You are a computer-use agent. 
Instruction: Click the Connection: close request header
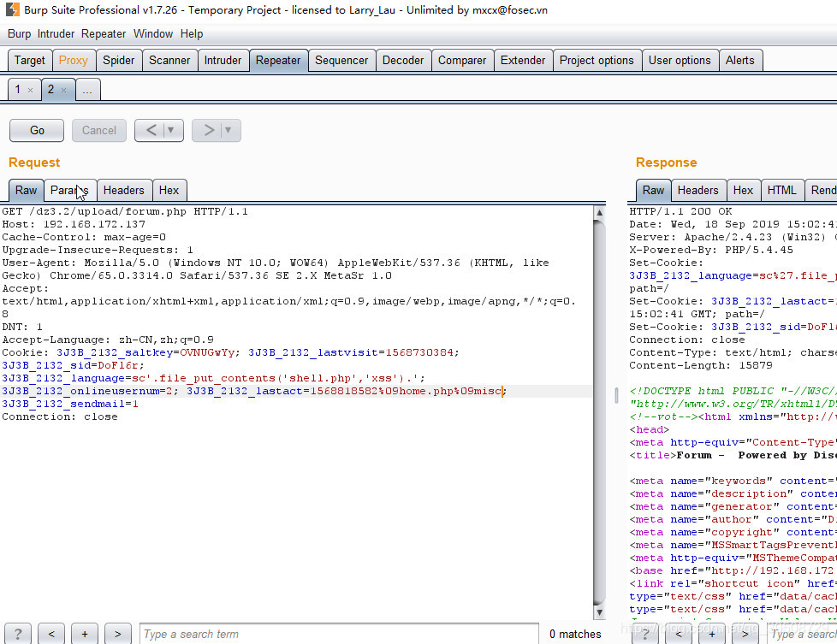tap(60, 417)
